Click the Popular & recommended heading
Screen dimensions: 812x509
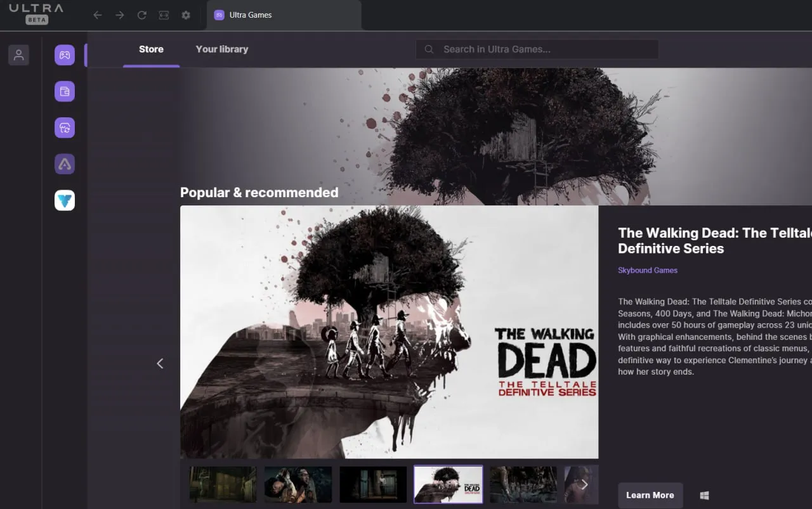tap(259, 193)
